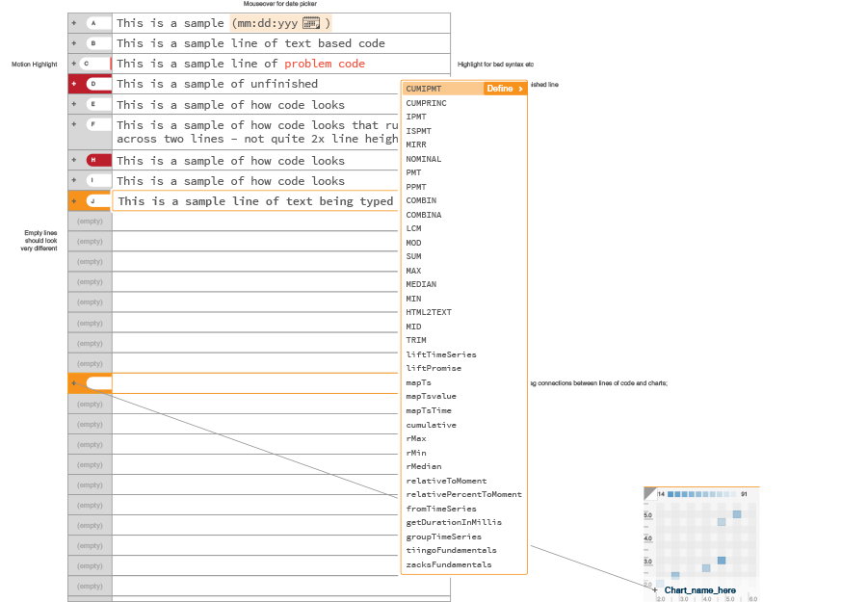Click into the line being typed in row J

point(255,201)
